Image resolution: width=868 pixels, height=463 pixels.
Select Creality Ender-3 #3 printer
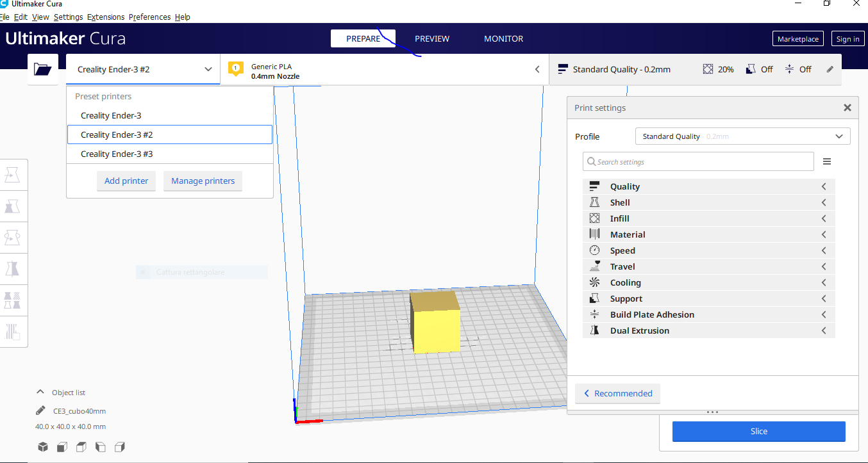click(x=170, y=154)
